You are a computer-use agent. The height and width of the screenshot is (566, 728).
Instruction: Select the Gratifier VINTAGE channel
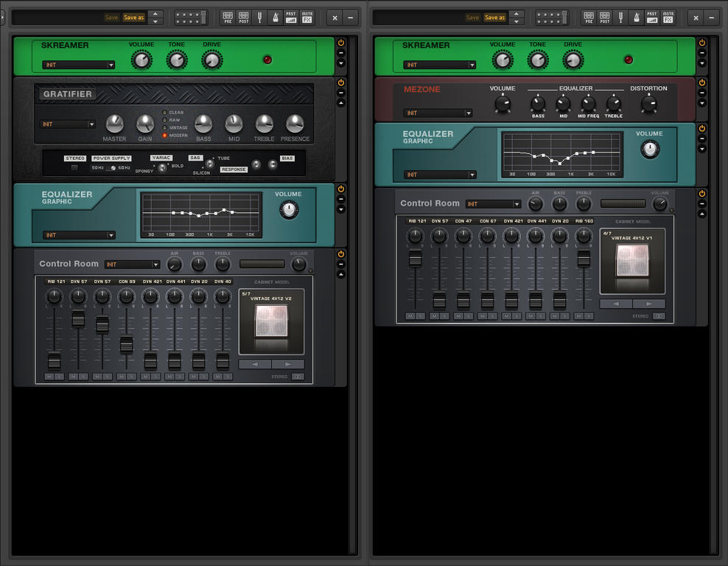click(x=164, y=127)
